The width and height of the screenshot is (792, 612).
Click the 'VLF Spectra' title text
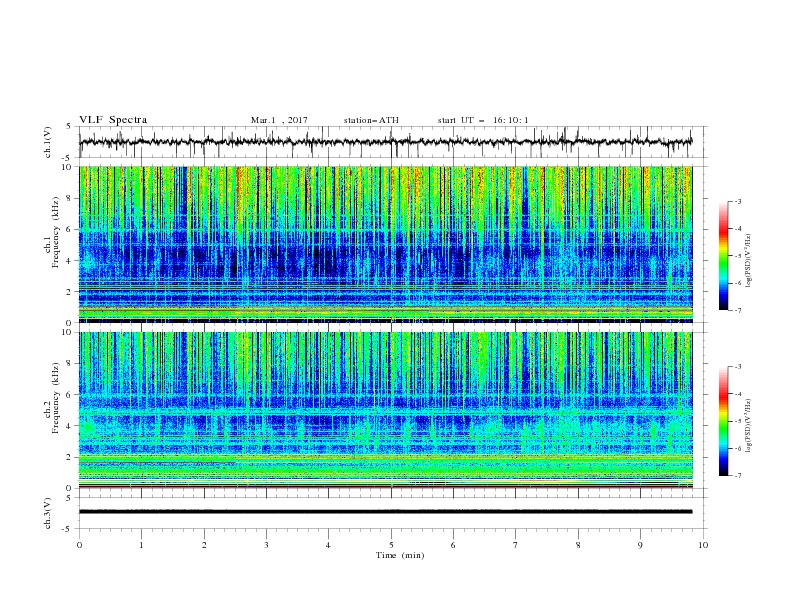pyautogui.click(x=113, y=120)
